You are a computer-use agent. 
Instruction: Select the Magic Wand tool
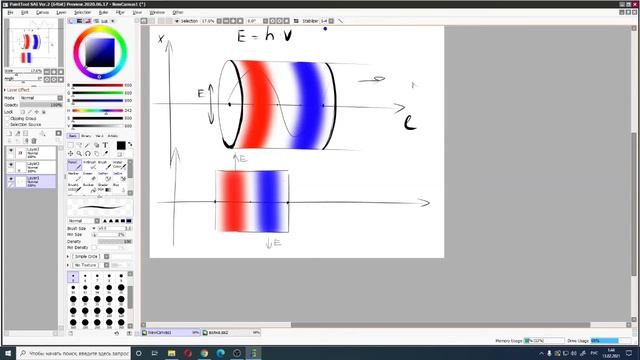(87, 145)
